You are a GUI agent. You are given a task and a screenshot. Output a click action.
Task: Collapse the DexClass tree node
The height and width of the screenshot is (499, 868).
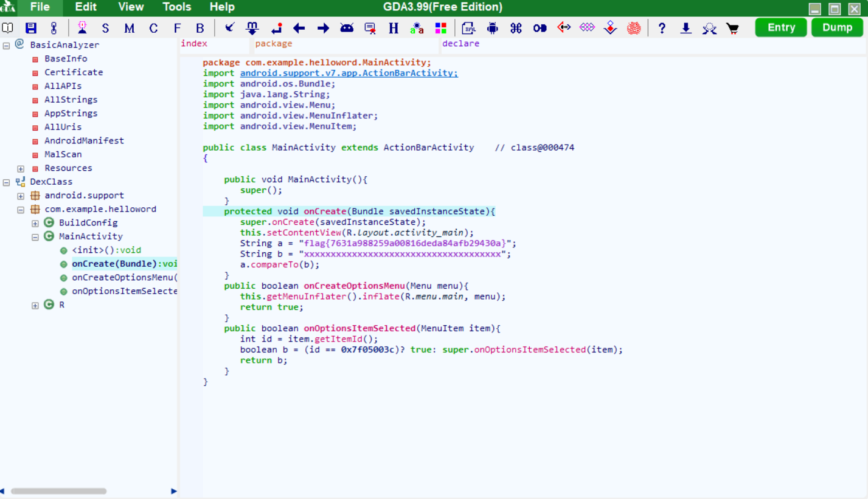tap(6, 182)
